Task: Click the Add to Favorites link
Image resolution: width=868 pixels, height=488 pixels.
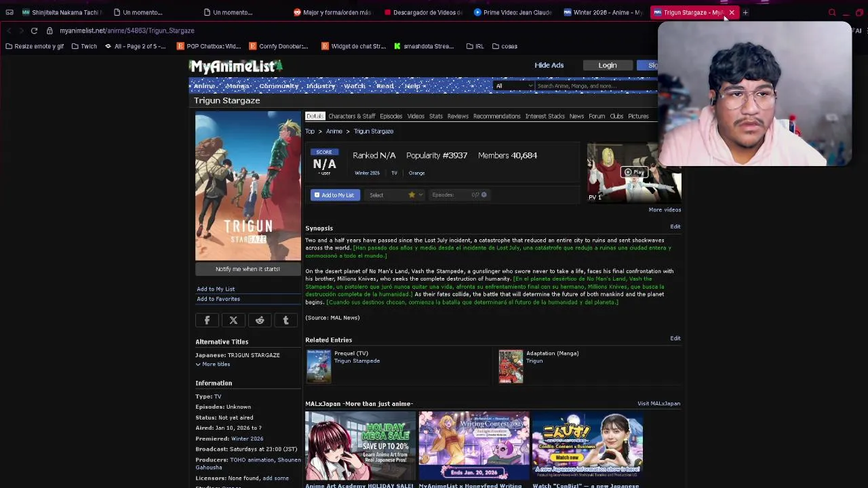Action: coord(218,299)
